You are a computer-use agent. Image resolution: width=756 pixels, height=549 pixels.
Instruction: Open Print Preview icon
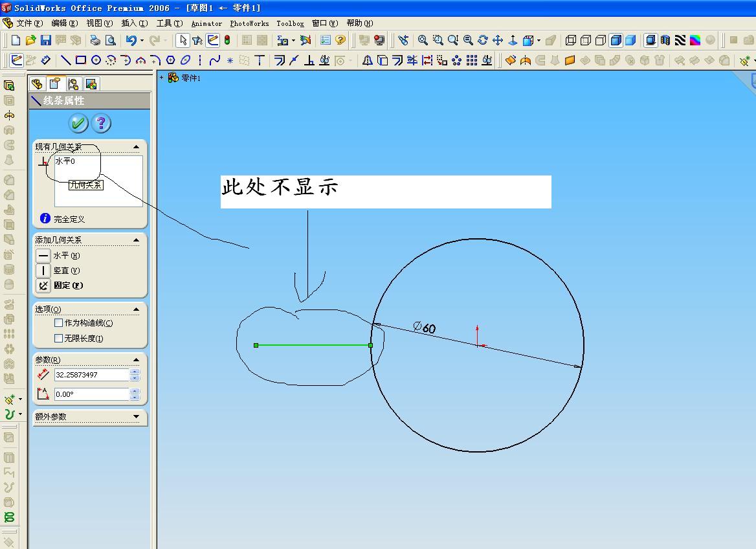pyautogui.click(x=111, y=41)
